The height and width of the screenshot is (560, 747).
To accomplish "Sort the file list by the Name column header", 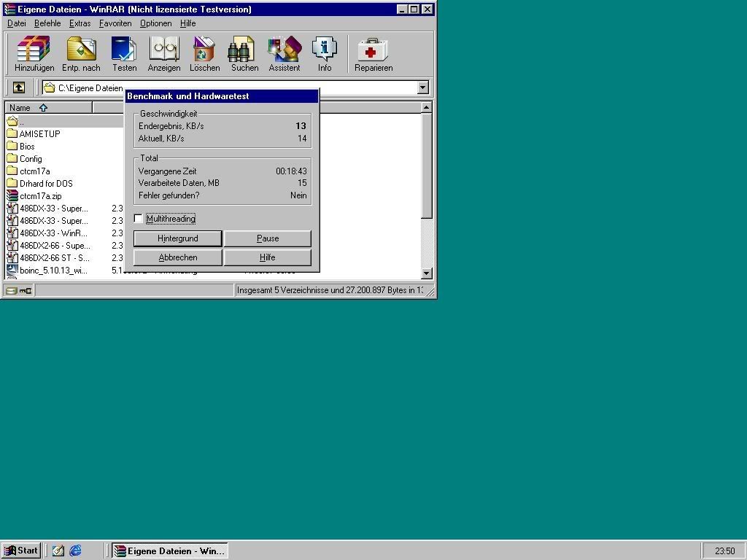I will tap(49, 108).
